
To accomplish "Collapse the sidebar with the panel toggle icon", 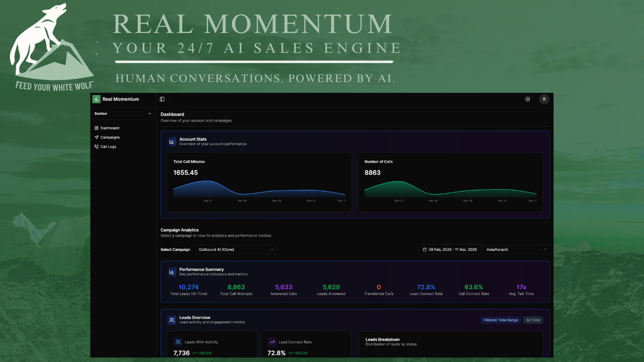I will pyautogui.click(x=162, y=99).
